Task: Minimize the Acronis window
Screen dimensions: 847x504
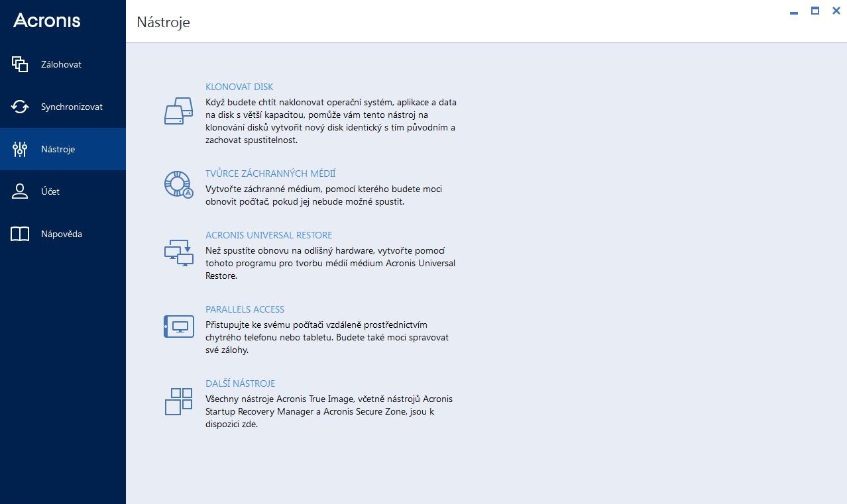Action: [x=795, y=11]
